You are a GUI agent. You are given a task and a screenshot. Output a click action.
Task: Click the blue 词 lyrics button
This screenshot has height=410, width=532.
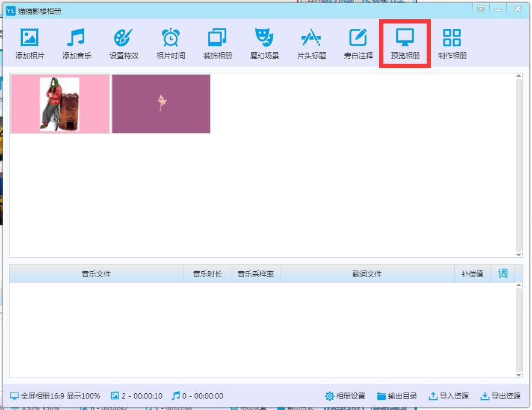503,274
